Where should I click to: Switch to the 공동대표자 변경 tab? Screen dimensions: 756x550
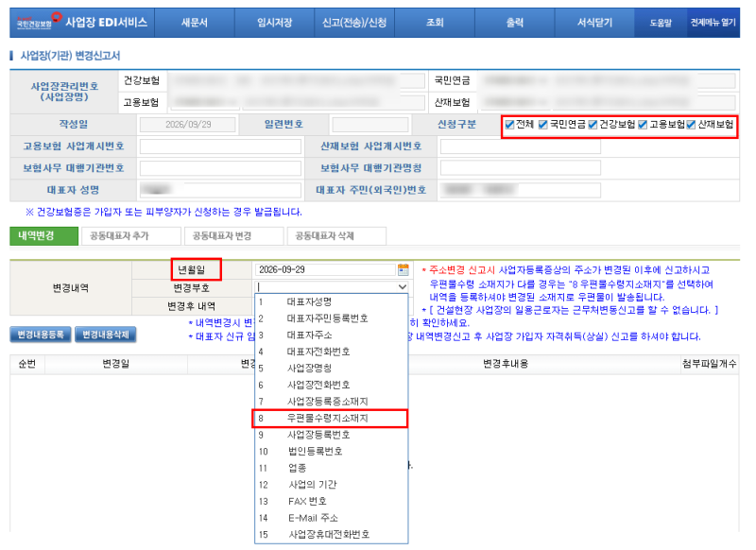233,235
